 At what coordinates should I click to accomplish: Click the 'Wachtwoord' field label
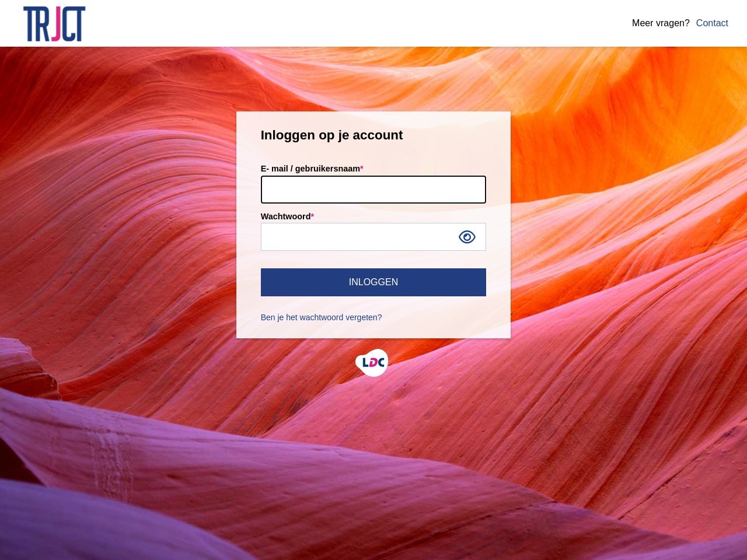[x=285, y=216]
